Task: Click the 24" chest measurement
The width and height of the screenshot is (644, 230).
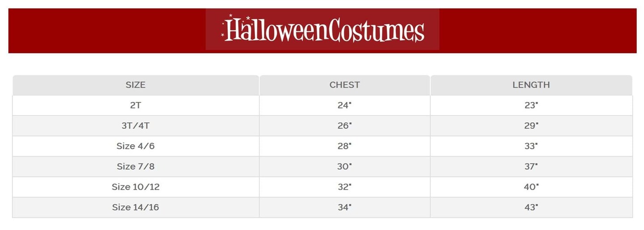Action: (x=344, y=105)
